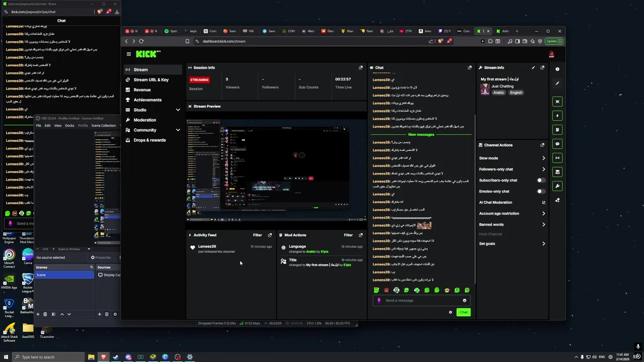The height and width of the screenshot is (362, 644).
Task: Click the Windows Start button
Action: [x=6, y=357]
